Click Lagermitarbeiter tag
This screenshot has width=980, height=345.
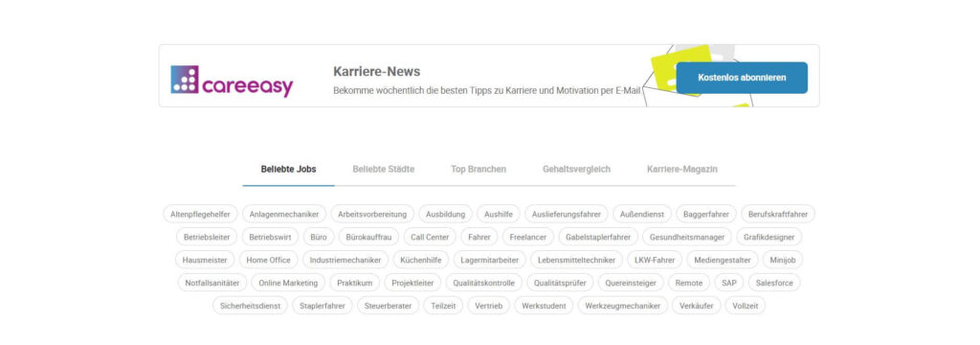pos(490,260)
